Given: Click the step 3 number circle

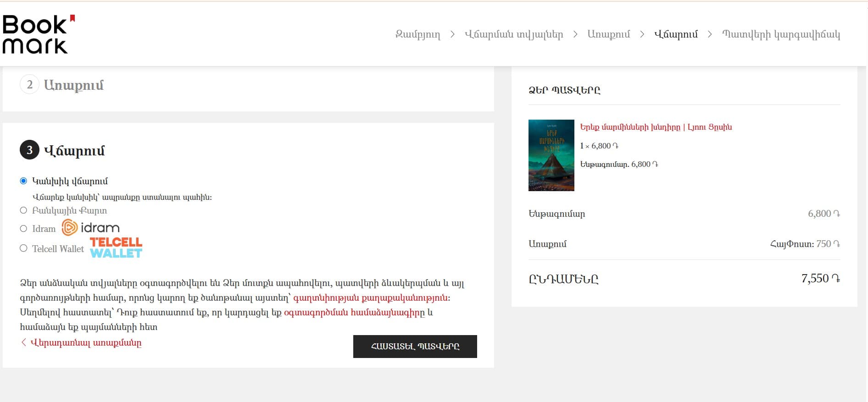Looking at the screenshot, I should (29, 150).
